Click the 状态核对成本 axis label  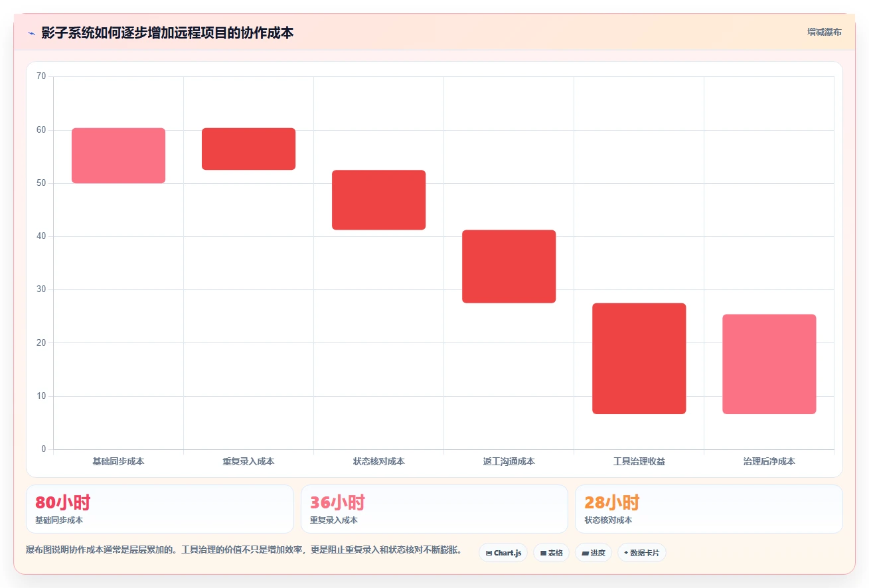pyautogui.click(x=378, y=461)
